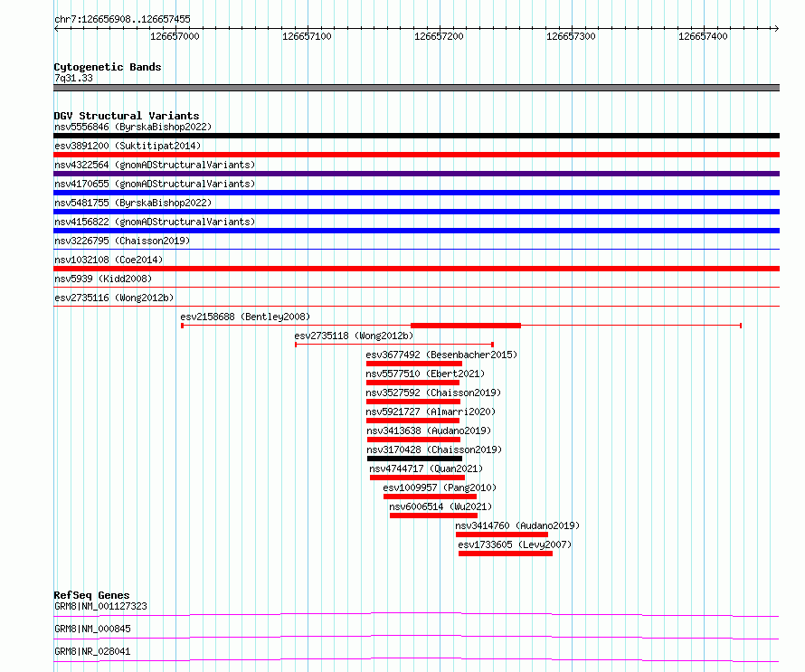
Task: Click the red esv1733605 variant bar
Action: point(506,554)
